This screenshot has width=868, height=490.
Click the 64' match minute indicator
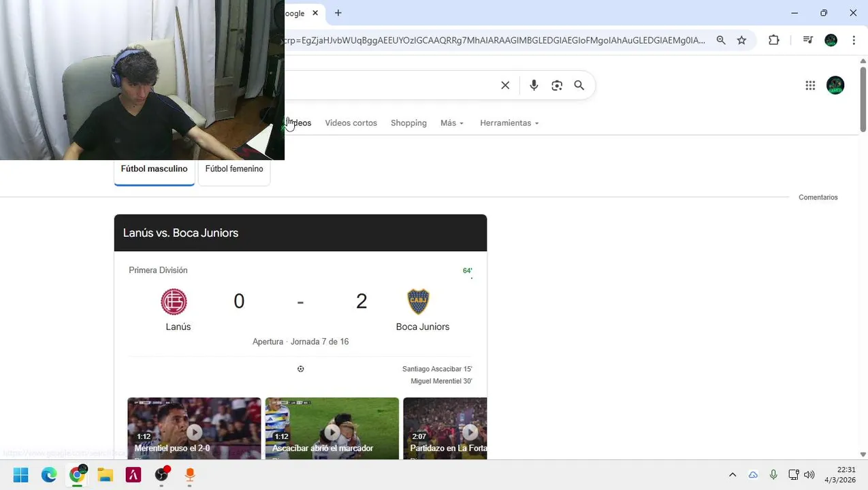tap(467, 271)
